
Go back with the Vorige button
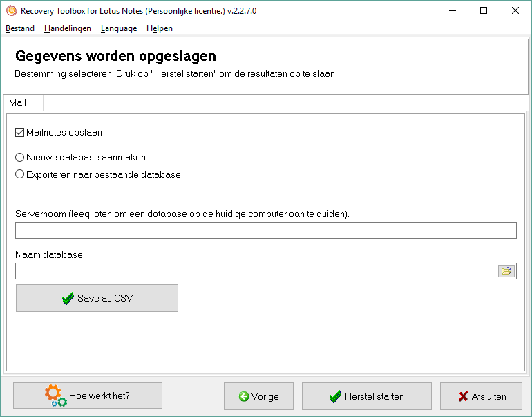258,396
